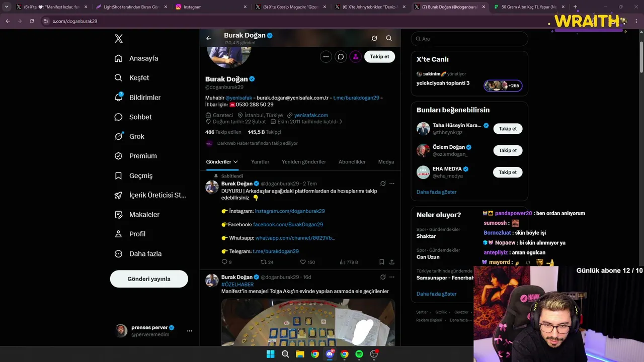Viewport: 644px width, 362px height.
Task: Open Sohbet in the sidebar
Action: (x=133, y=117)
